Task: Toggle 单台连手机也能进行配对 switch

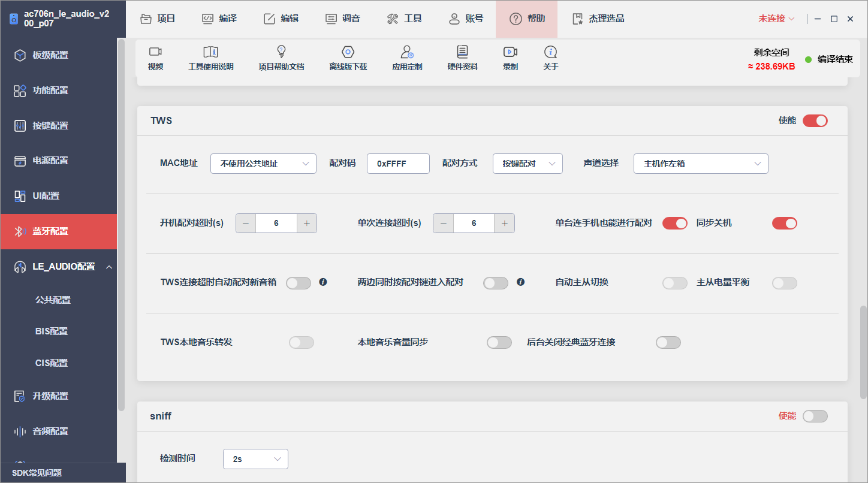Action: tap(675, 224)
